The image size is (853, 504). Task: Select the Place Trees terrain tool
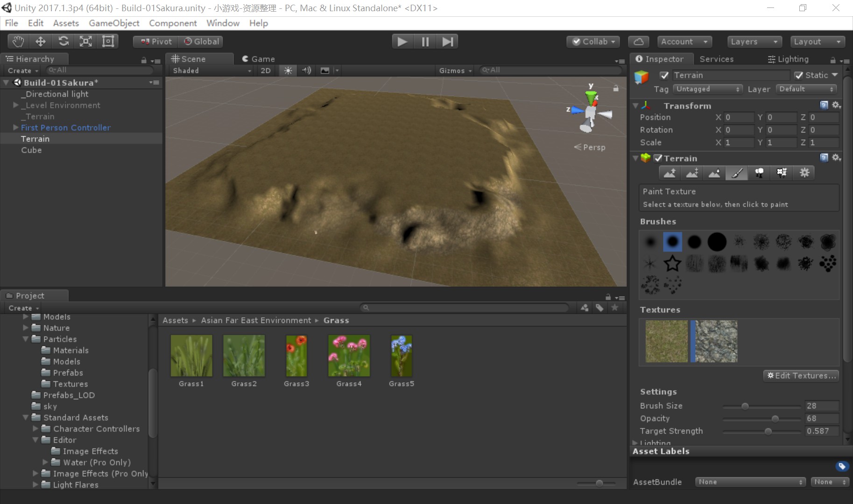pos(759,173)
